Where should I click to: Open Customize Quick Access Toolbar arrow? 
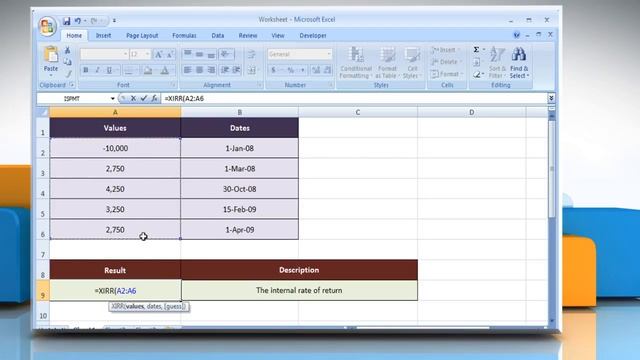pyautogui.click(x=114, y=20)
